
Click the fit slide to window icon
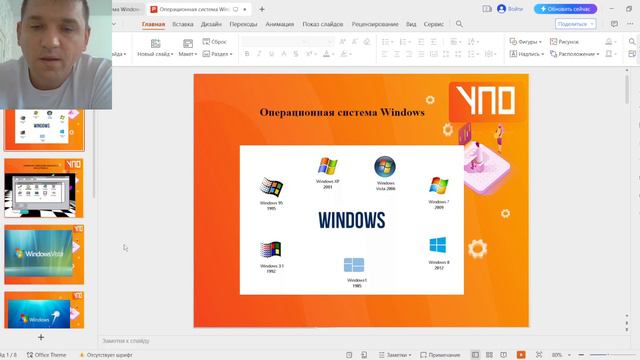(x=539, y=355)
